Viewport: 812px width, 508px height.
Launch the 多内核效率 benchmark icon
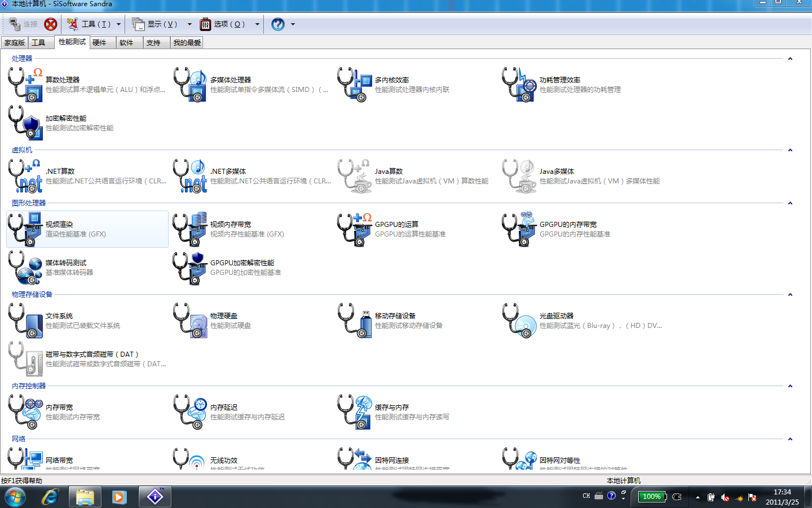(x=355, y=85)
